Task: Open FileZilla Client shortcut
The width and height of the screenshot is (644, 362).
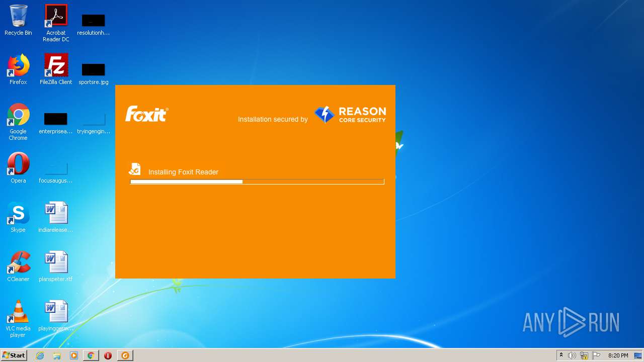Action: pyautogui.click(x=56, y=69)
